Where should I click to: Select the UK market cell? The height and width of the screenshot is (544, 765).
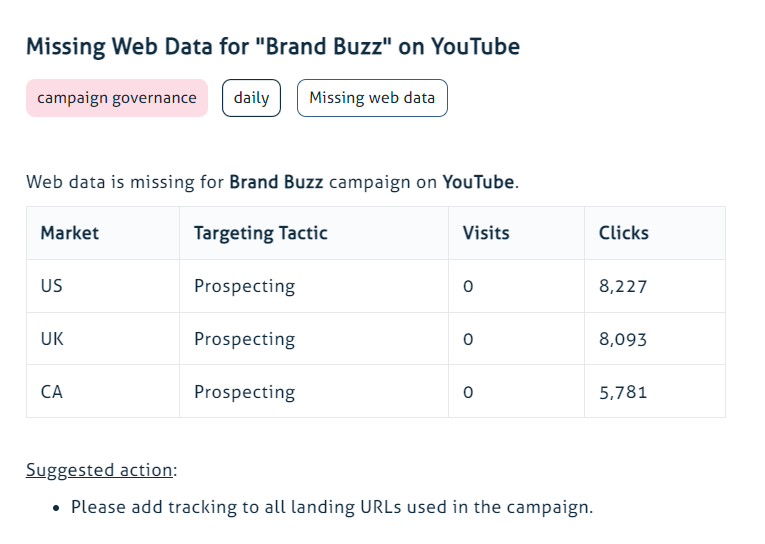(x=52, y=339)
